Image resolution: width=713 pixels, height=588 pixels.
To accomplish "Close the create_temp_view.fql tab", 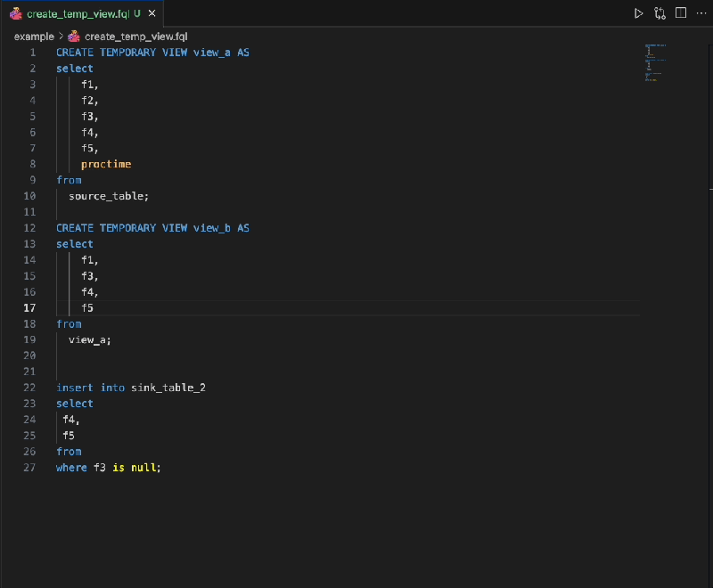I will pos(152,13).
